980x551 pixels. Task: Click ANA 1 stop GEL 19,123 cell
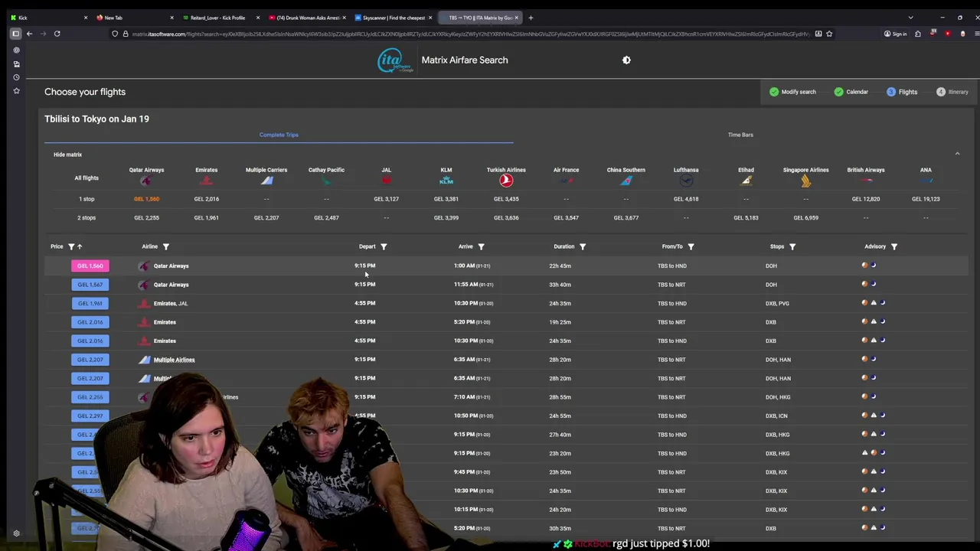coord(926,199)
